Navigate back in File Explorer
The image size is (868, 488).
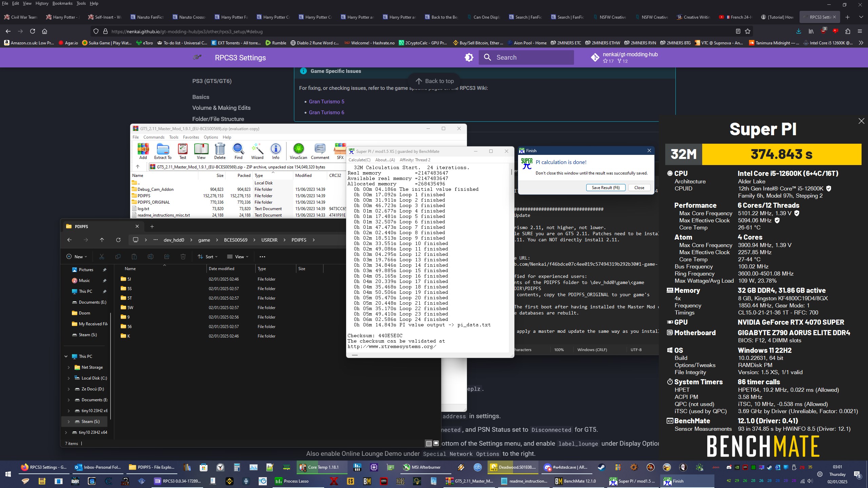(70, 240)
